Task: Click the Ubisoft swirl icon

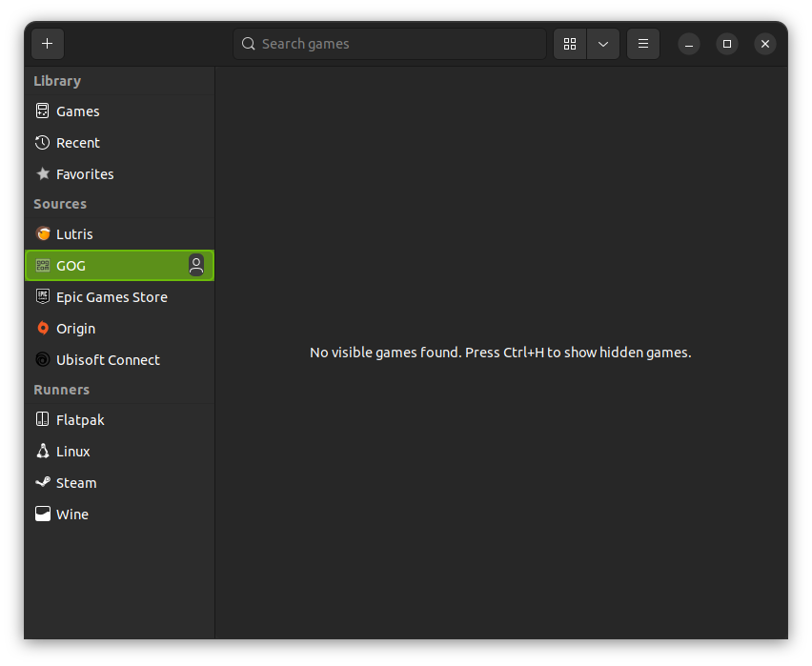Action: 43,359
